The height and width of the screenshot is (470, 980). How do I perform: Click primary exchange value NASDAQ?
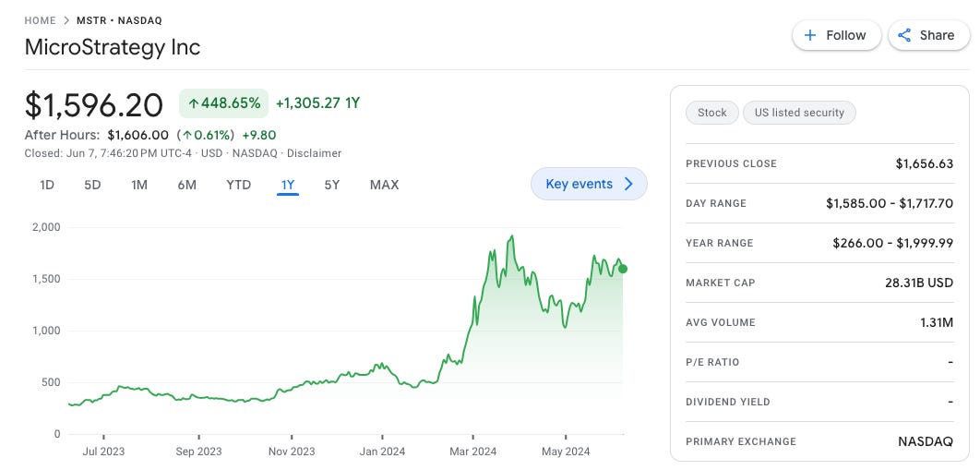click(x=926, y=442)
